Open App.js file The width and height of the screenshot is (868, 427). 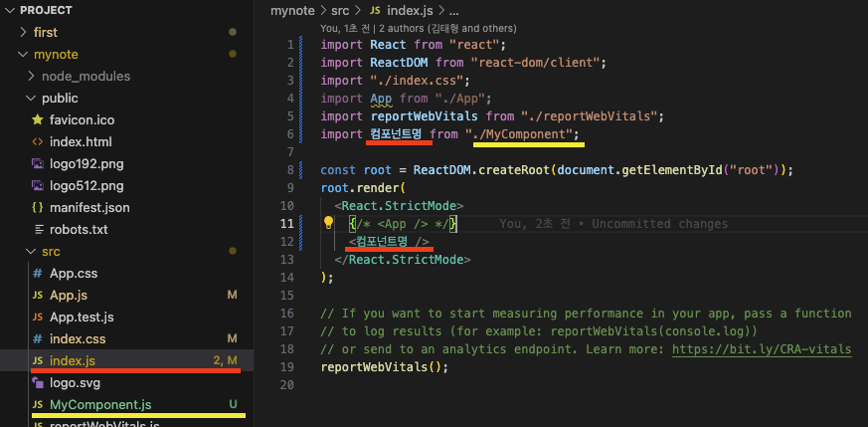pyautogui.click(x=69, y=296)
